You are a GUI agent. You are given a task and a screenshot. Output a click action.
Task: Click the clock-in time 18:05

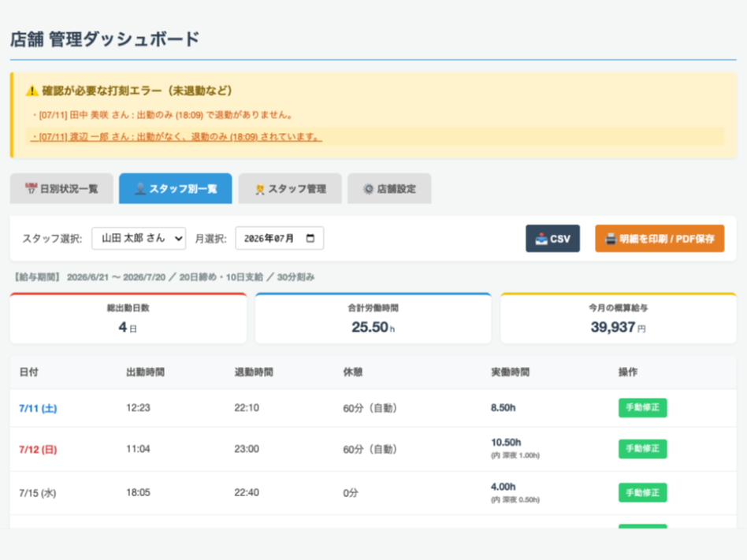pyautogui.click(x=138, y=492)
